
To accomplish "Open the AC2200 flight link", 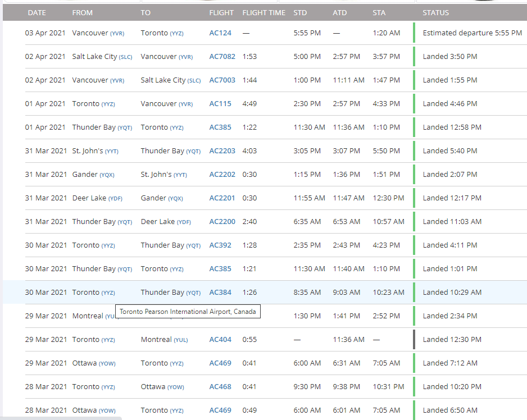I will pos(222,222).
